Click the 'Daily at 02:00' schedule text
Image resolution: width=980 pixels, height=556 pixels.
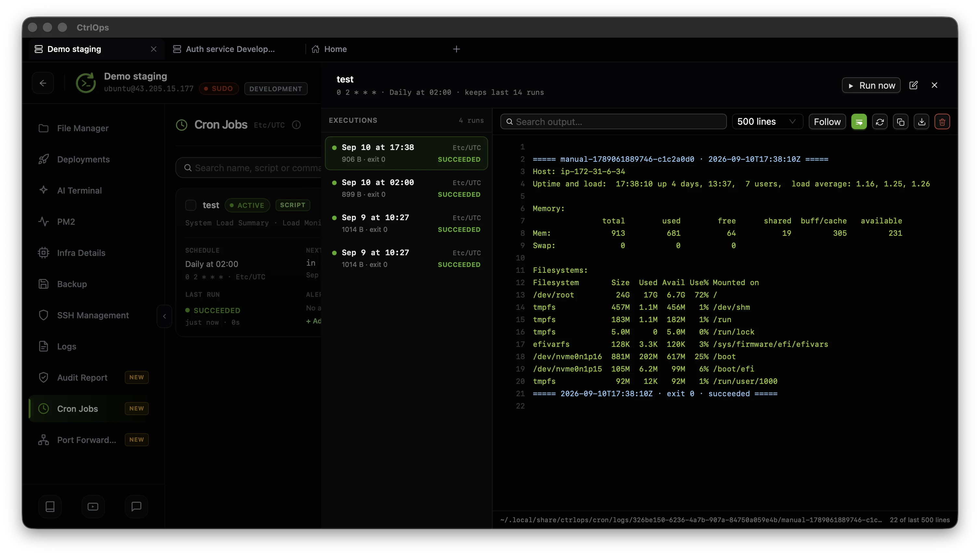(x=211, y=264)
